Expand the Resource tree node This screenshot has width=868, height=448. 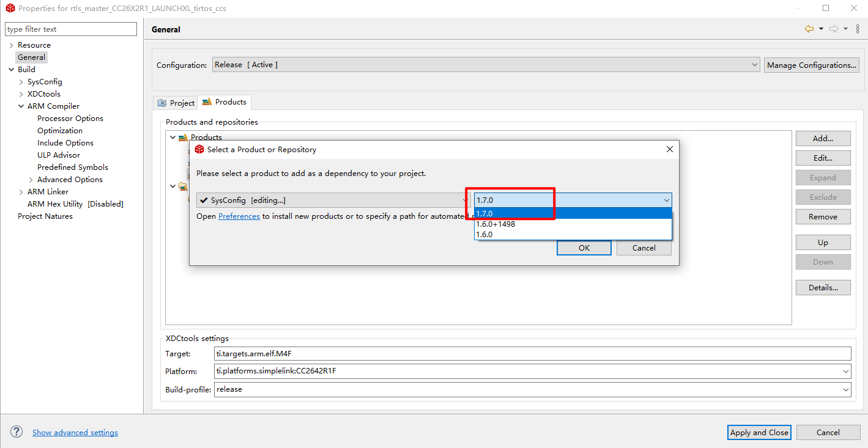pos(11,45)
